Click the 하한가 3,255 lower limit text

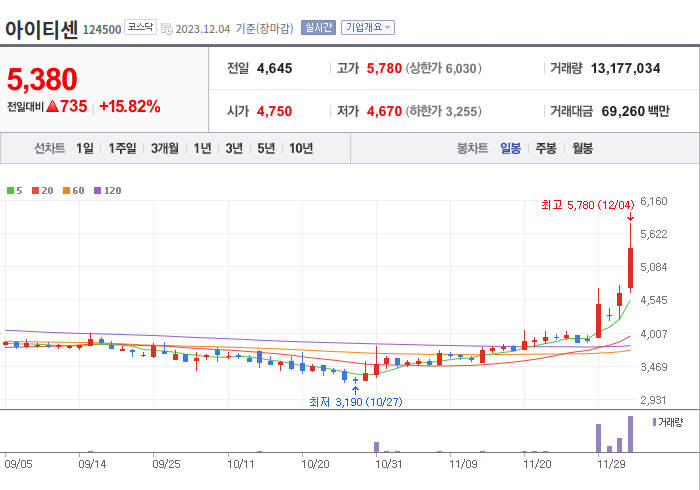[444, 111]
